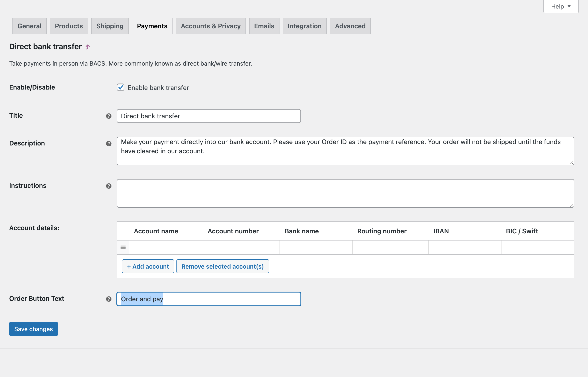Viewport: 588px width, 377px height.
Task: Click the account row drag handle icon
Action: click(123, 247)
